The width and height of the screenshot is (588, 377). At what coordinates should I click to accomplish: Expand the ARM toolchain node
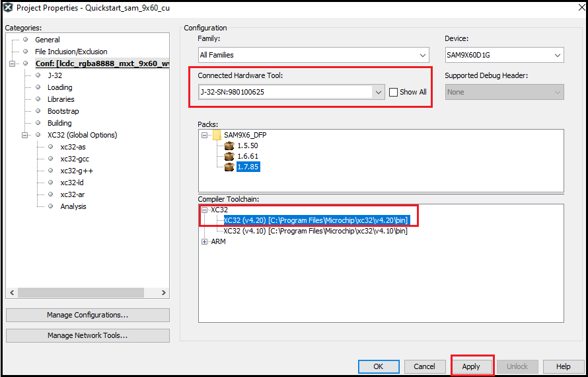coord(204,242)
